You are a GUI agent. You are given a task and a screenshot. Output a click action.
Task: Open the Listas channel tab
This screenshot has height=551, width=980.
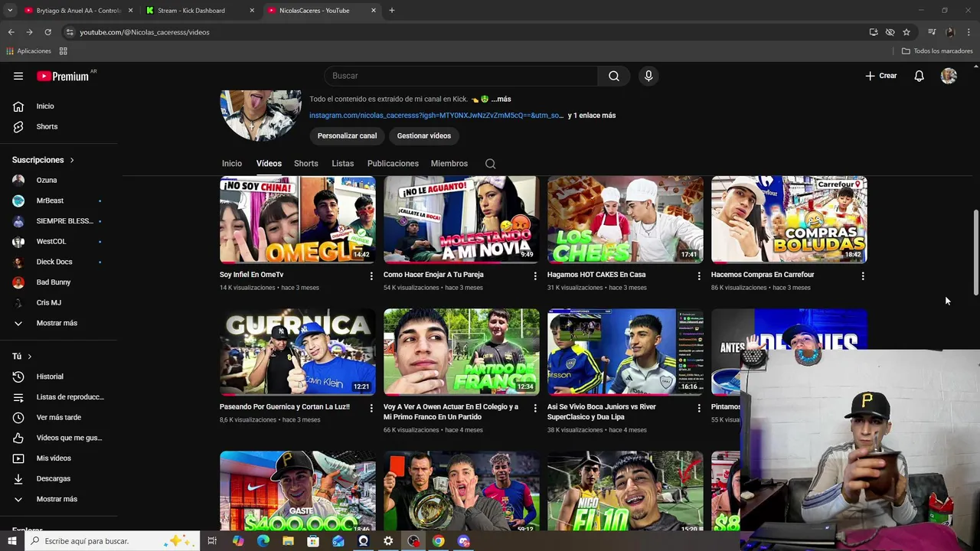tap(343, 164)
